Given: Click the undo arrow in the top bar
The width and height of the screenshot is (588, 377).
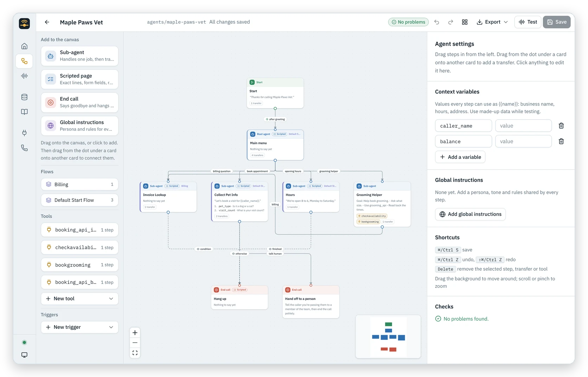Looking at the screenshot, I should click(x=436, y=22).
